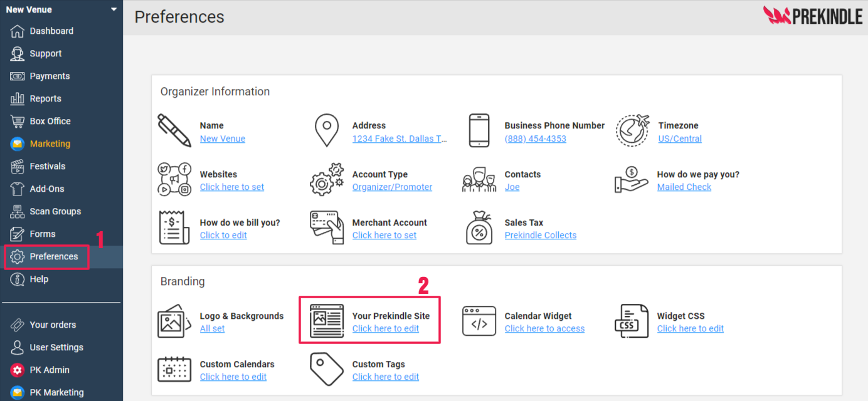Click the Mailed Check link
The height and width of the screenshot is (401, 868).
pyautogui.click(x=684, y=187)
